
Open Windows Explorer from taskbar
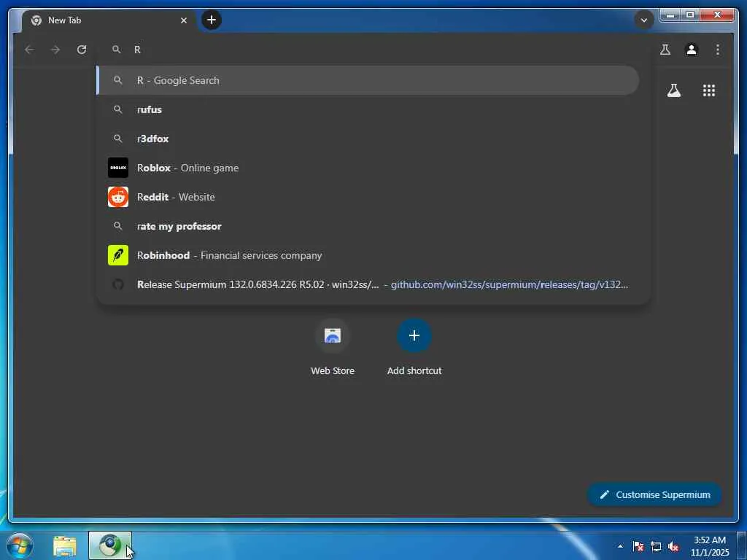(65, 546)
